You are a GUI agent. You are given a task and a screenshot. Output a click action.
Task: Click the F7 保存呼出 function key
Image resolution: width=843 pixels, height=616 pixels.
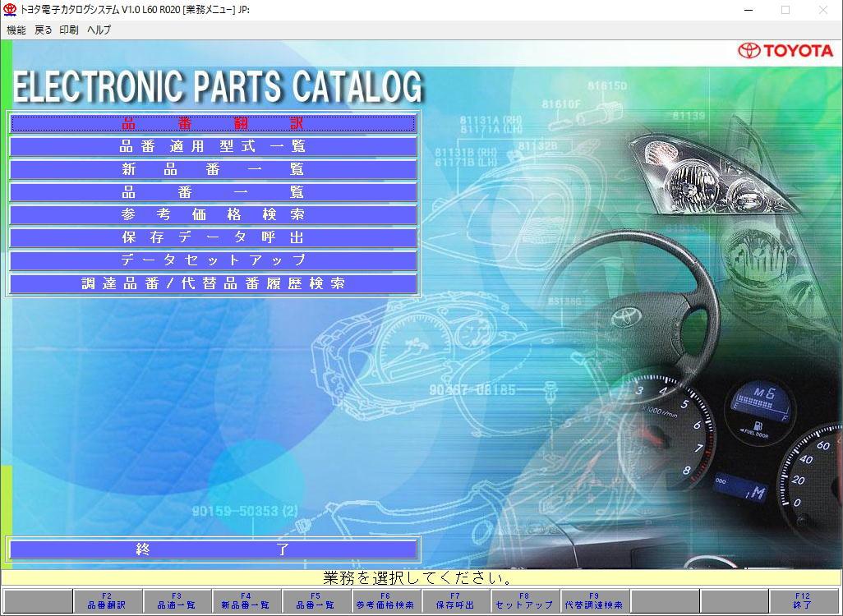point(455,601)
